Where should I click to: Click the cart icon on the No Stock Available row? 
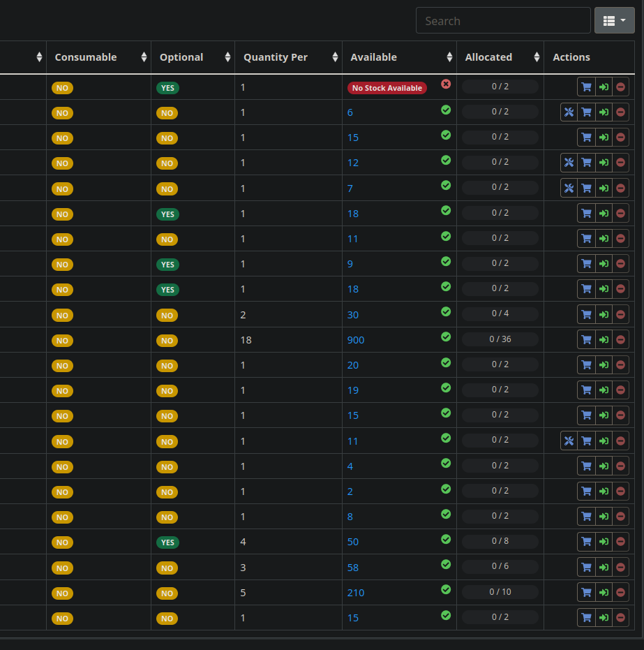point(586,86)
